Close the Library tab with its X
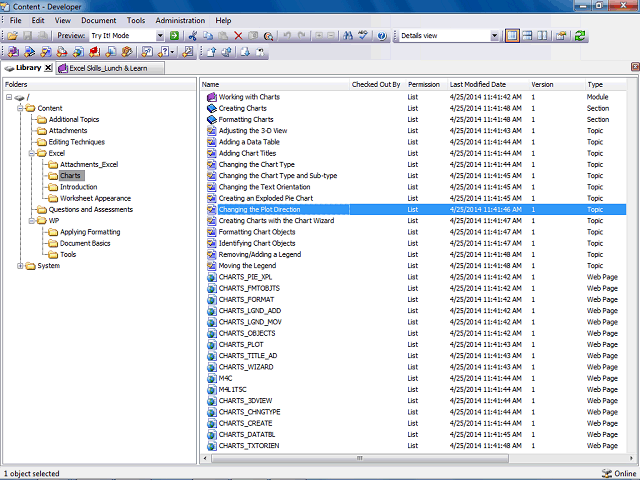640x480 pixels. point(48,68)
